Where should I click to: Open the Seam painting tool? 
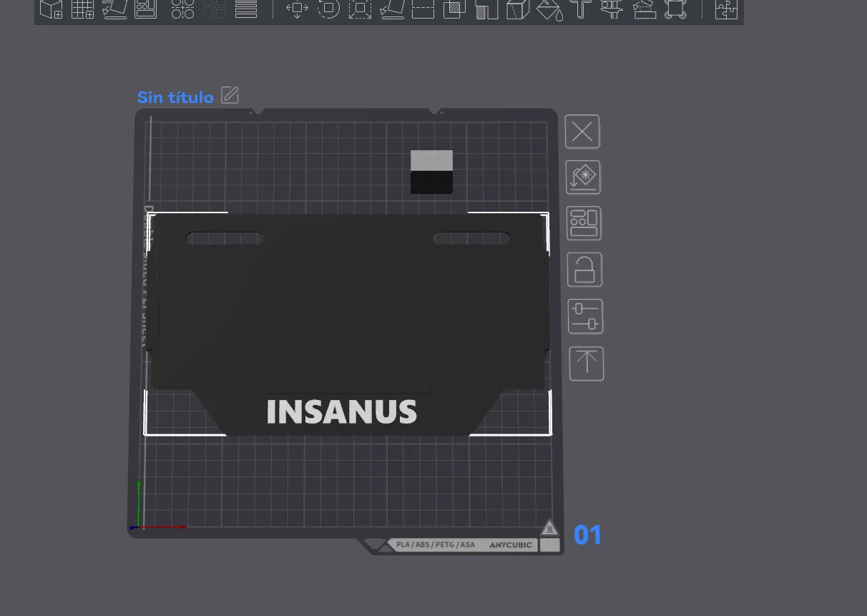(x=518, y=9)
